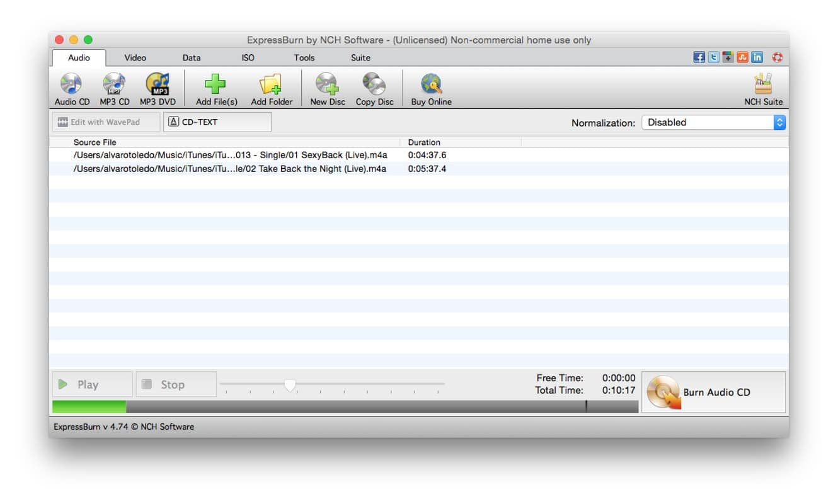
Task: Click the Normalization stepper arrows
Action: (x=780, y=122)
